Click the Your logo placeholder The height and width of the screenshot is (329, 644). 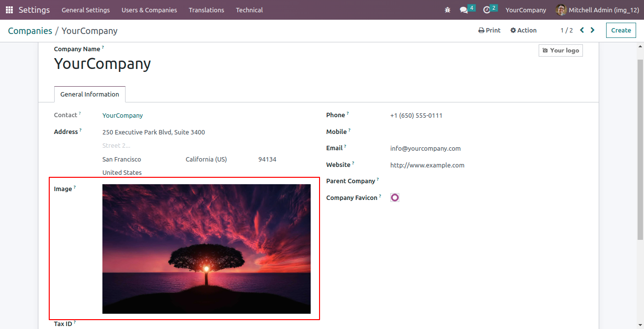pos(560,50)
